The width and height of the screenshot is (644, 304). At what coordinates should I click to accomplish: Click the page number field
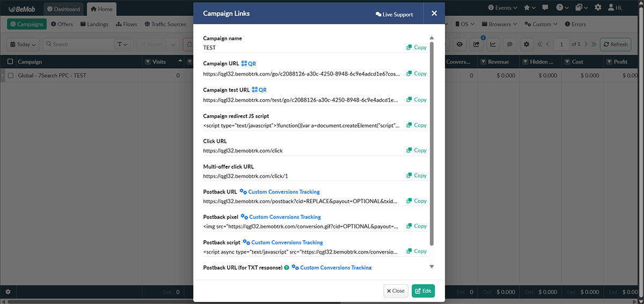point(561,45)
